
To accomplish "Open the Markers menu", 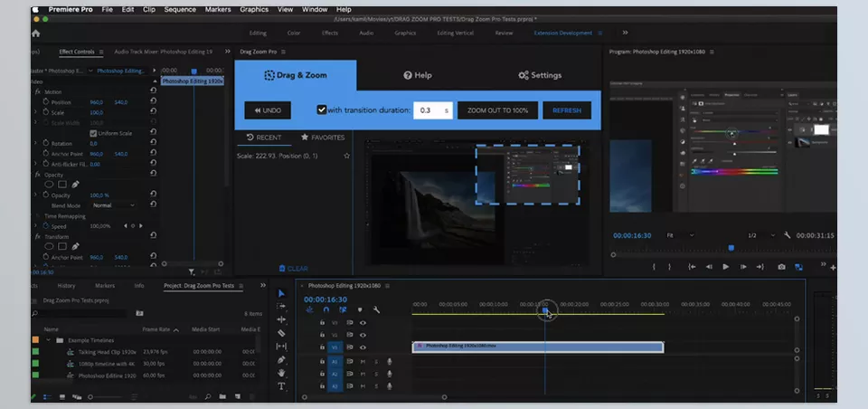I will coord(218,9).
